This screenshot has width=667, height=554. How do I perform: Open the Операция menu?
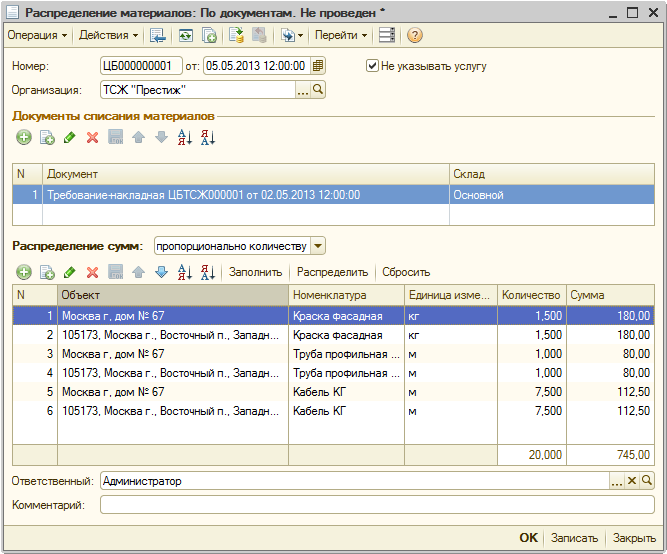coord(37,35)
